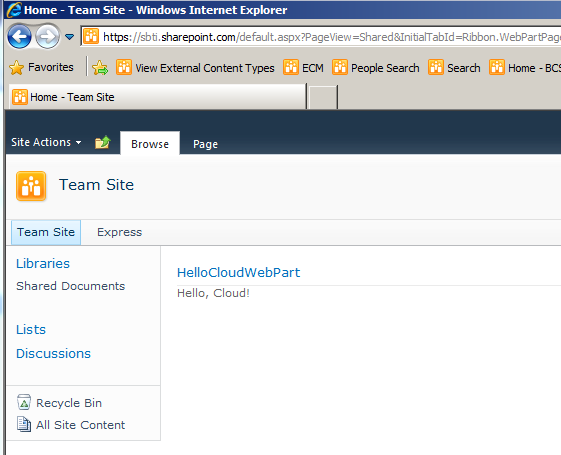
Task: Open All Site Content link text
Action: coord(81,425)
